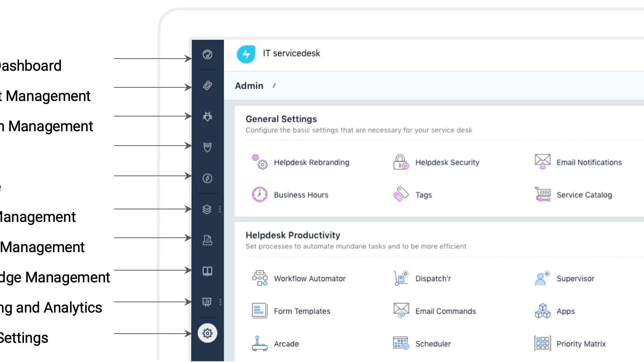Open the Helpdesk Rebranding link
Screen dimensions: 644x362
coord(311,163)
